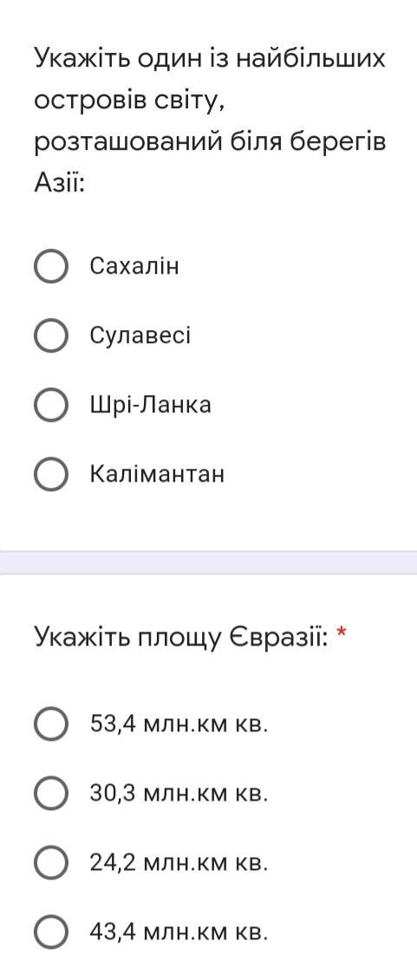417x980 pixels.
Task: Click the Сахалін option label text
Action: 134,266
